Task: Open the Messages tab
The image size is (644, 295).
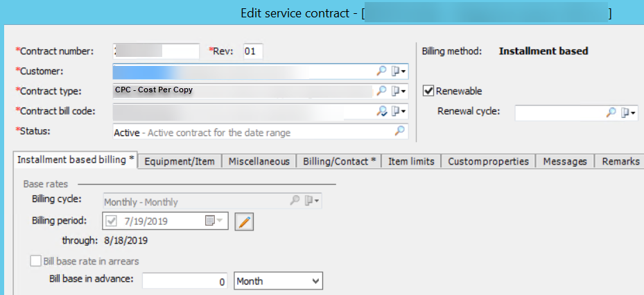Action: (565, 162)
